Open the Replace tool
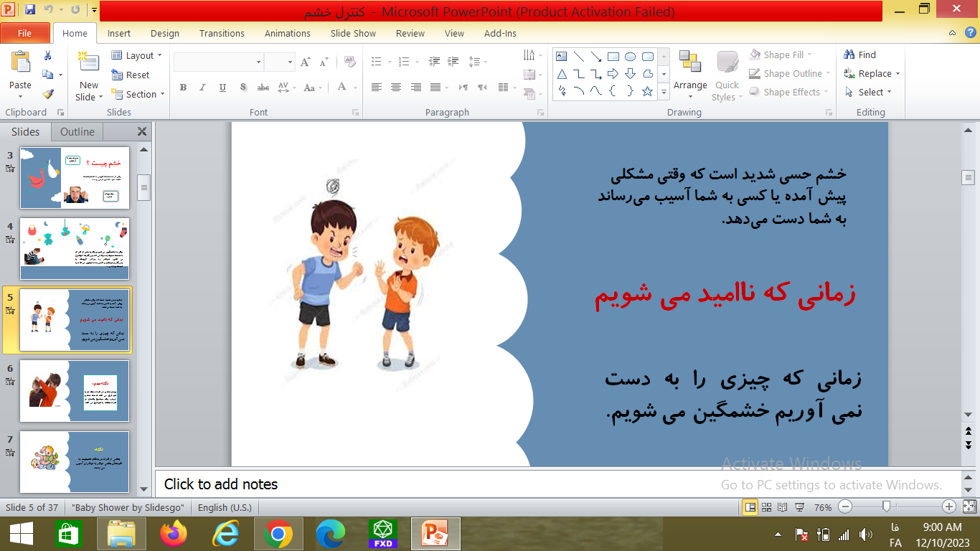 (x=870, y=73)
